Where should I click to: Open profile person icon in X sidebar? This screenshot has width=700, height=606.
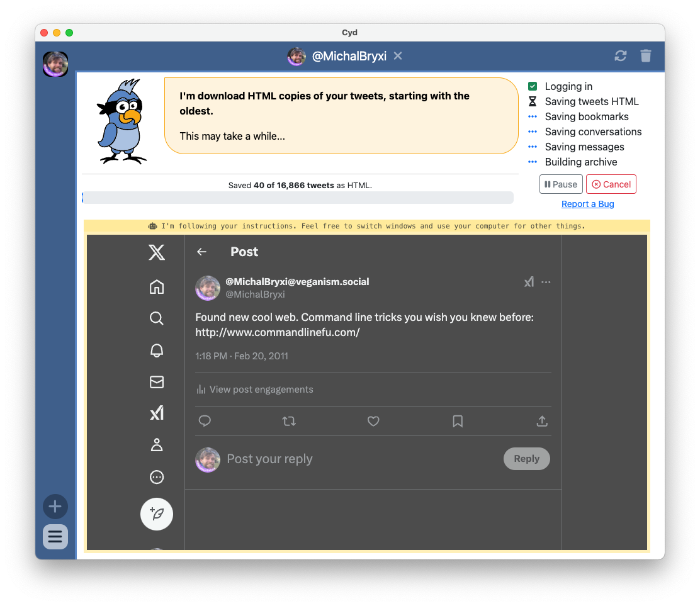(157, 445)
